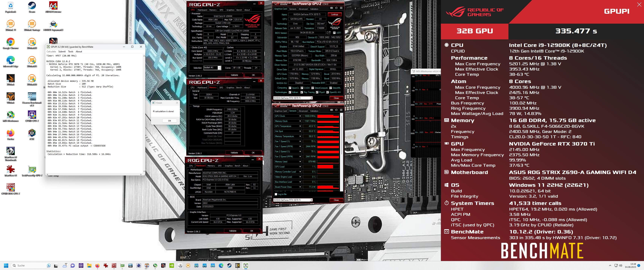Toggle the OpenCL checkbox
Screen dimensions: 644x270
(290, 88)
